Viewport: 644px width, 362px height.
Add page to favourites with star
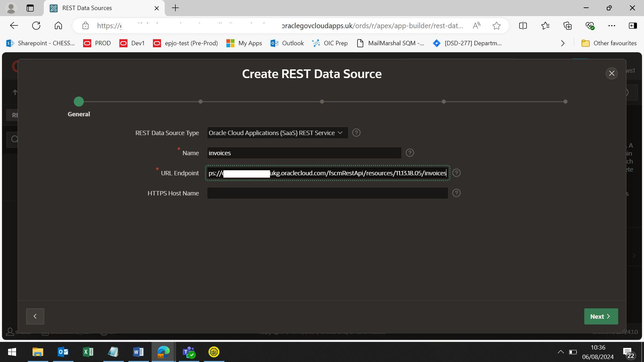496,26
